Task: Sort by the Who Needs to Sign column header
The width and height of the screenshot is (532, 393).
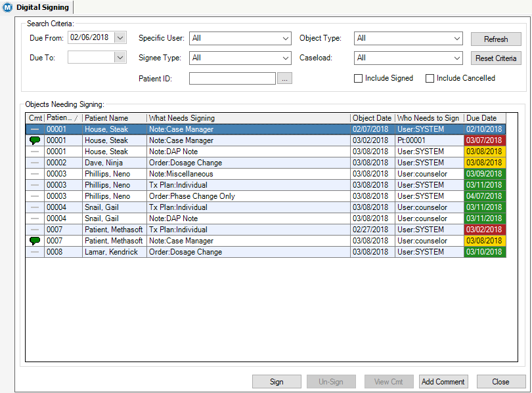Action: point(429,118)
